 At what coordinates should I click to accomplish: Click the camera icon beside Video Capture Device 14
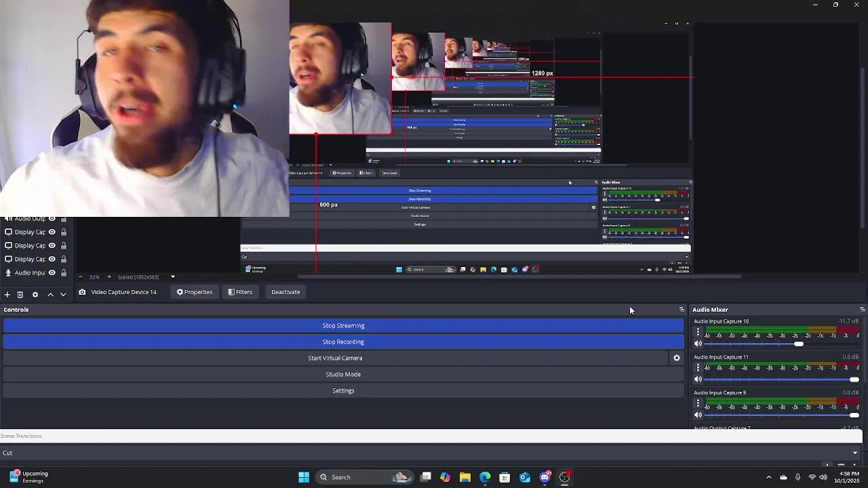point(82,292)
